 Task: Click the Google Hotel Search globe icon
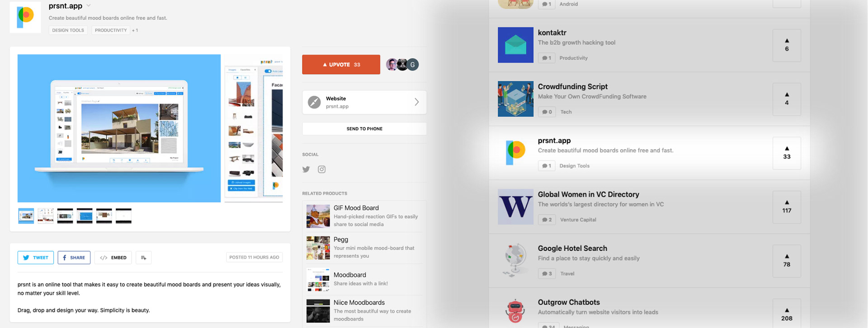point(515,261)
